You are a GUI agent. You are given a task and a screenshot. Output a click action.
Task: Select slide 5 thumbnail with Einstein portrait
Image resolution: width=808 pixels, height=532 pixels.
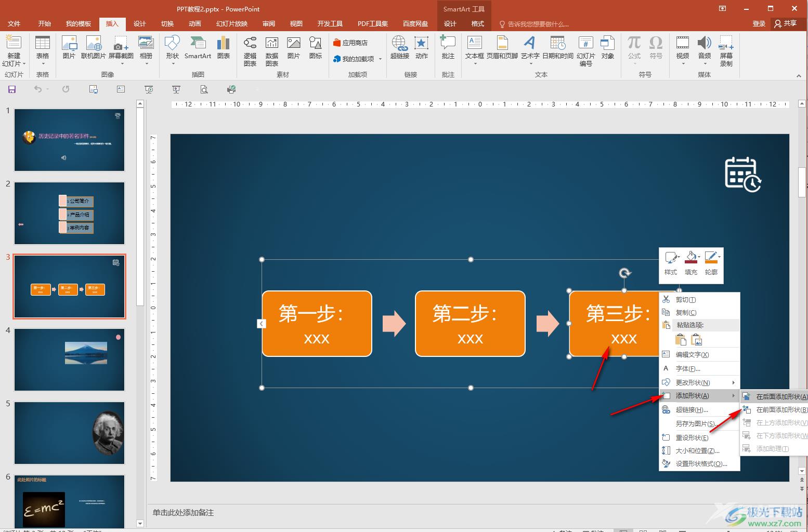(69, 433)
